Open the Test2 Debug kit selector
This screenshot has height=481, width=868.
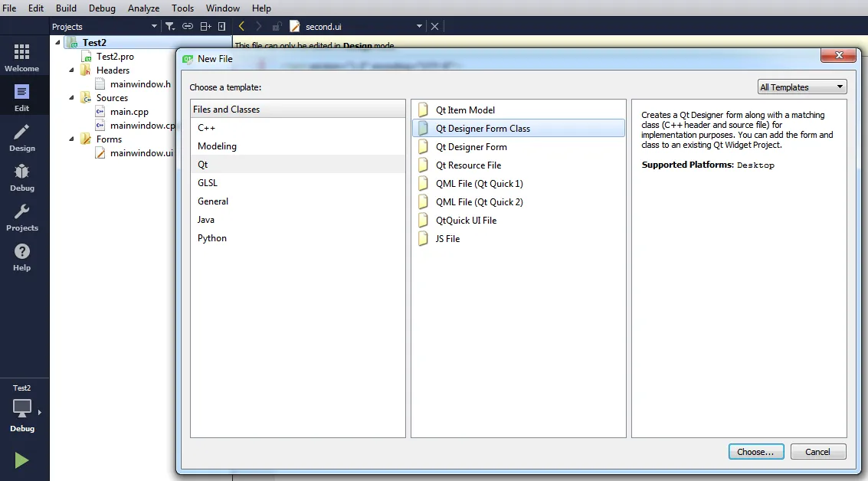pos(22,408)
